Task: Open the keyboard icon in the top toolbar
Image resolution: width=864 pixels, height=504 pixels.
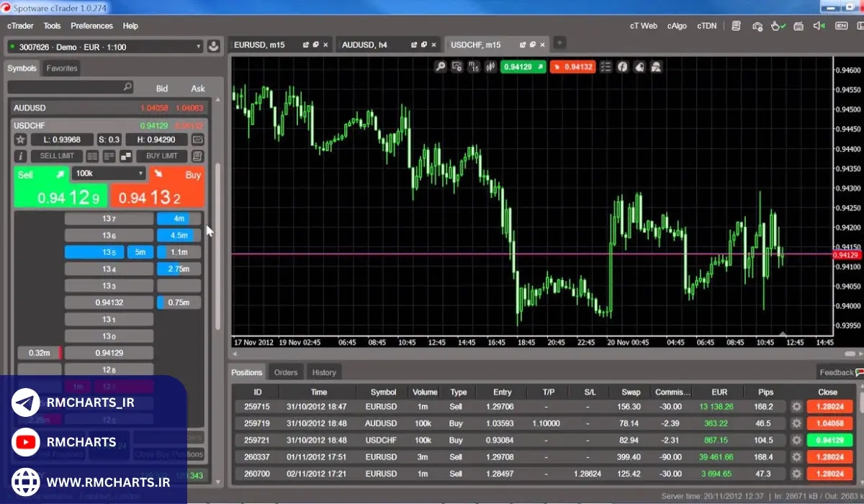Action: pos(798,26)
